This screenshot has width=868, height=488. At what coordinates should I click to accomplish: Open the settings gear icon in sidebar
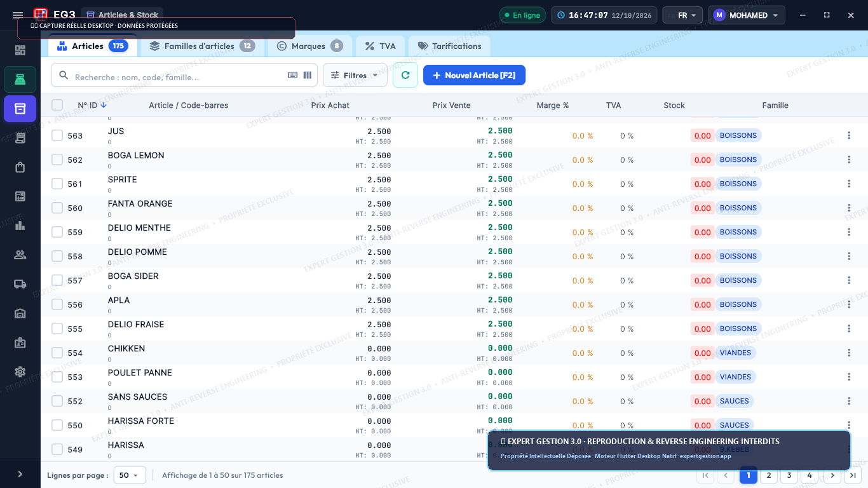coord(20,372)
